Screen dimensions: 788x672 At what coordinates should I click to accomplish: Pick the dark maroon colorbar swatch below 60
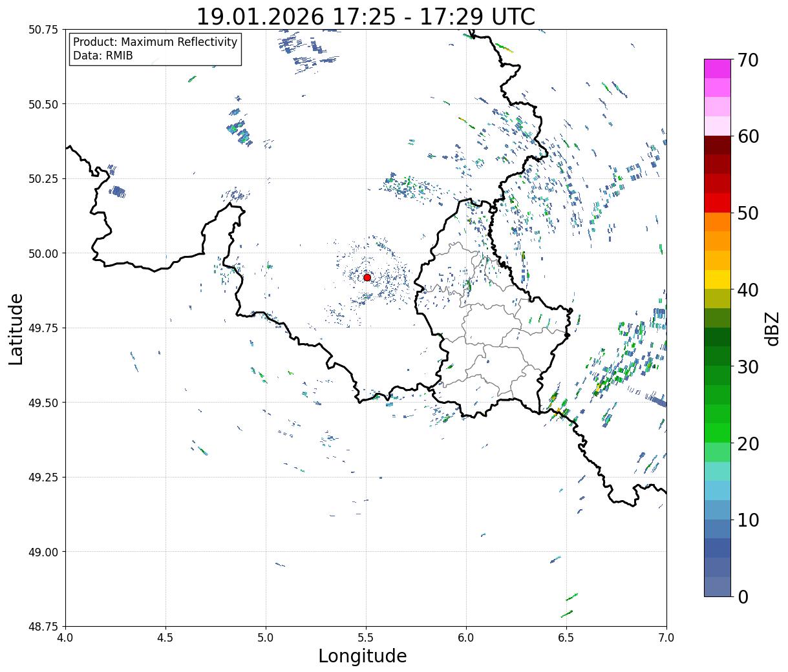[x=718, y=145]
